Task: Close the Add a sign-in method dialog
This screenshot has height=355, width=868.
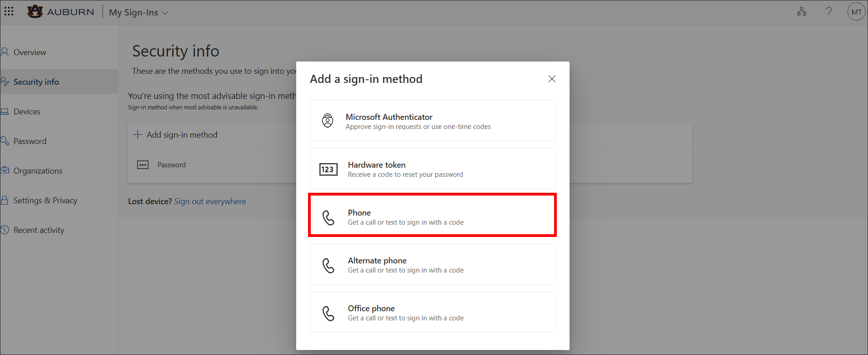Action: (x=552, y=79)
